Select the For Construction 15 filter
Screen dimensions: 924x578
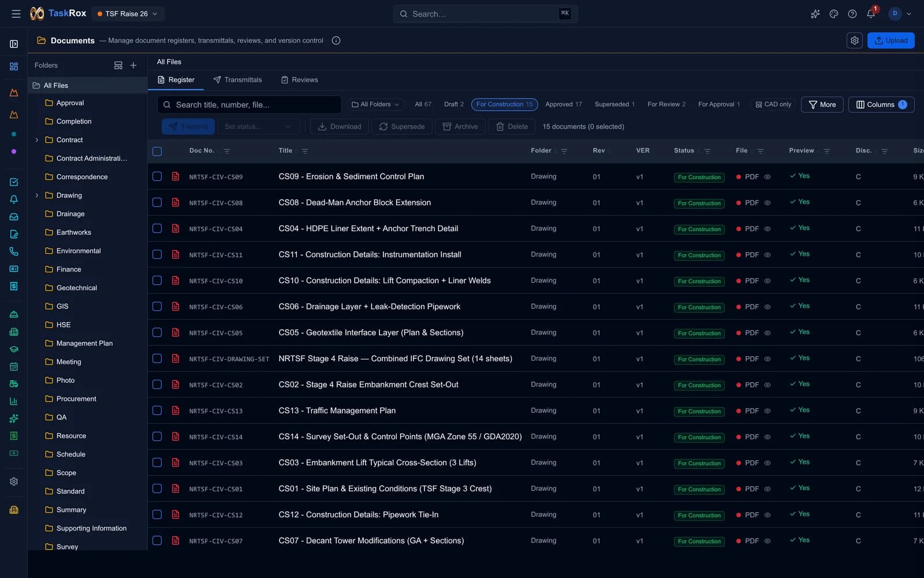[x=505, y=105]
